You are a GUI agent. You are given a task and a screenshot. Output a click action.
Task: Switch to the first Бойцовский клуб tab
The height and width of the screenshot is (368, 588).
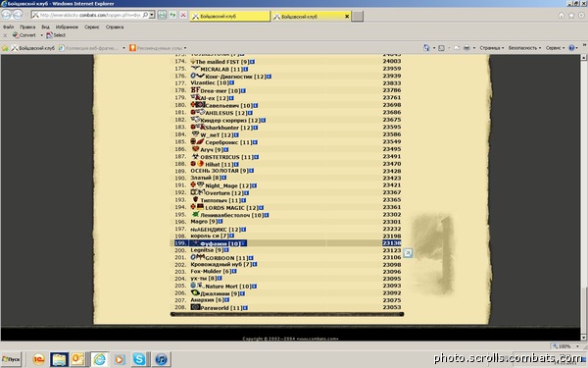tap(229, 16)
